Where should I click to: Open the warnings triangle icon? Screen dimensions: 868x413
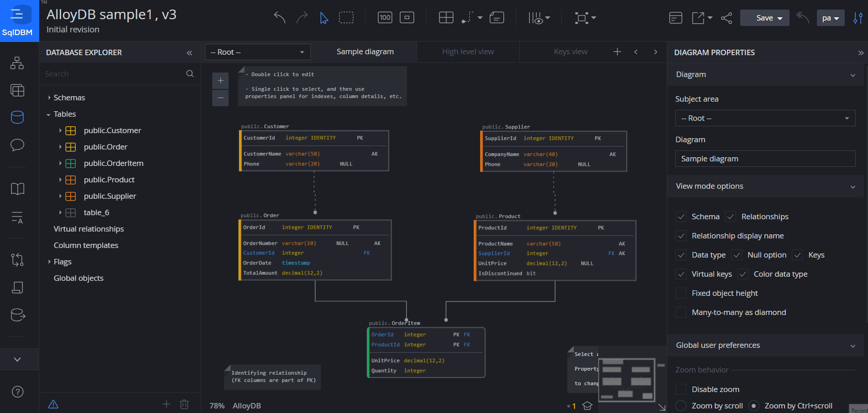tap(53, 404)
